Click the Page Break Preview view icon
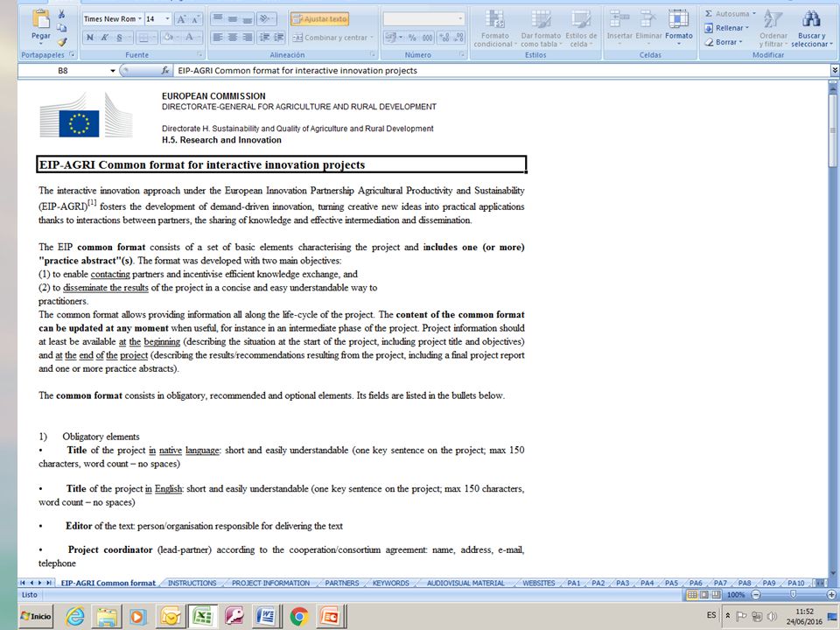 click(x=716, y=595)
